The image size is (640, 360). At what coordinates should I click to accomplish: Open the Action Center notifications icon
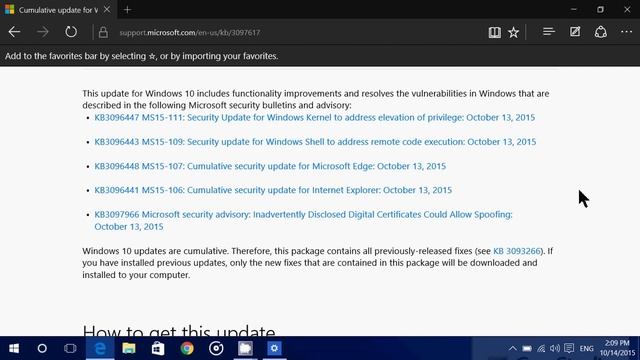(569, 348)
